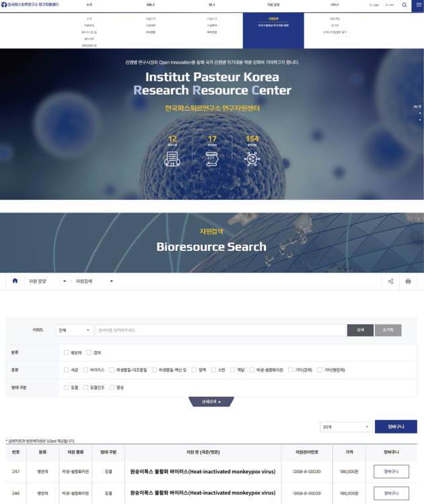Click the Institut Pasteur Korea logo in header
Screen dimensions: 424x504
click(x=30, y=5)
